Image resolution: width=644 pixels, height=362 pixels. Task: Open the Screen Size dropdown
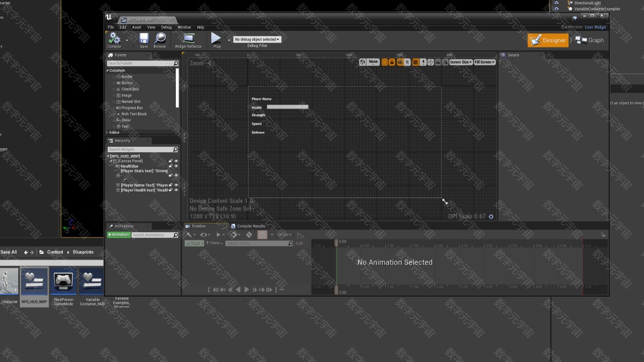[x=461, y=62]
